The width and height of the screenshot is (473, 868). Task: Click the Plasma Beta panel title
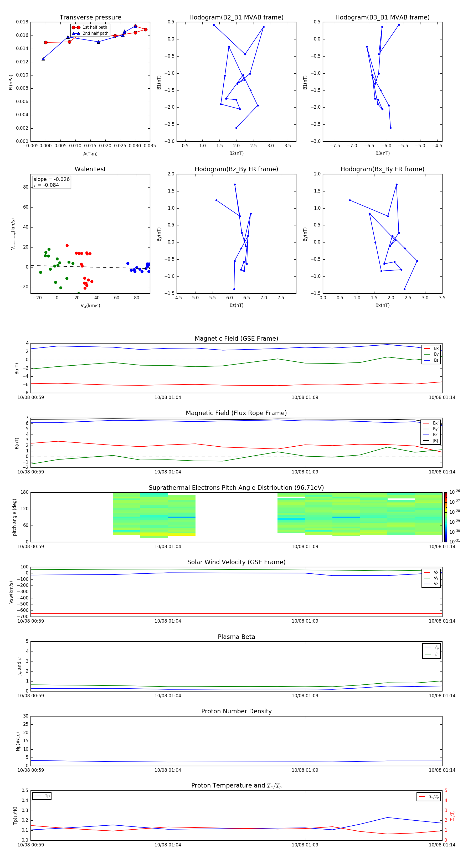pyautogui.click(x=236, y=637)
